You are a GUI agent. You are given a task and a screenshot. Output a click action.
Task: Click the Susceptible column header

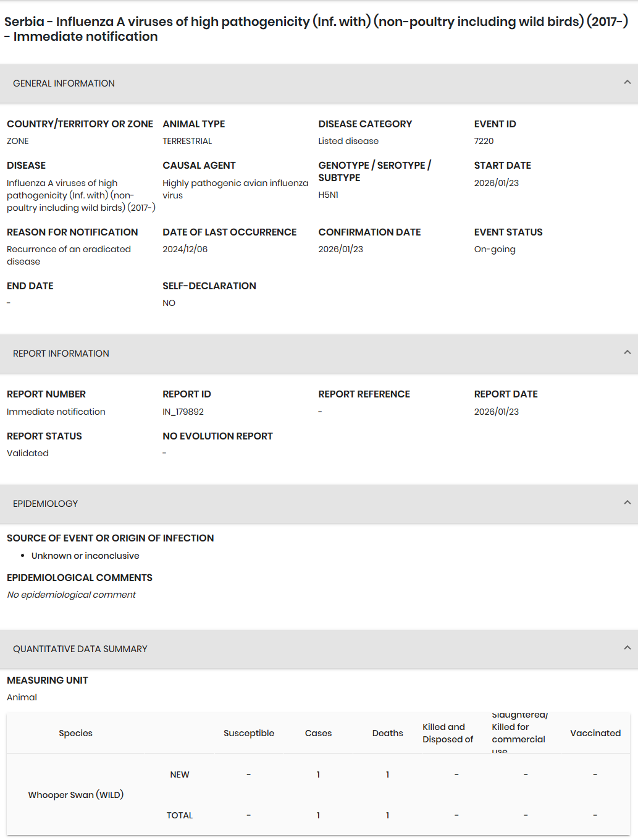point(249,733)
